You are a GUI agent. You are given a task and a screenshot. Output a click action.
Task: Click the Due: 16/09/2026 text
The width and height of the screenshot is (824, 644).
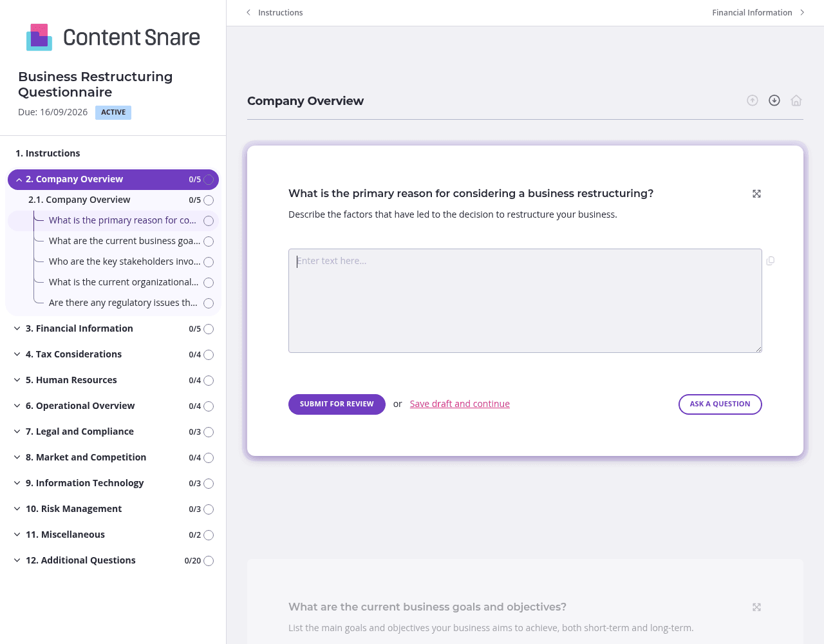click(53, 112)
